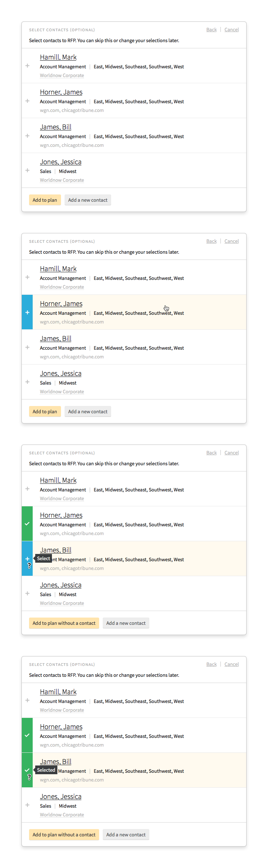Click the green Selected checkmark for James, Bill

pos(27,769)
